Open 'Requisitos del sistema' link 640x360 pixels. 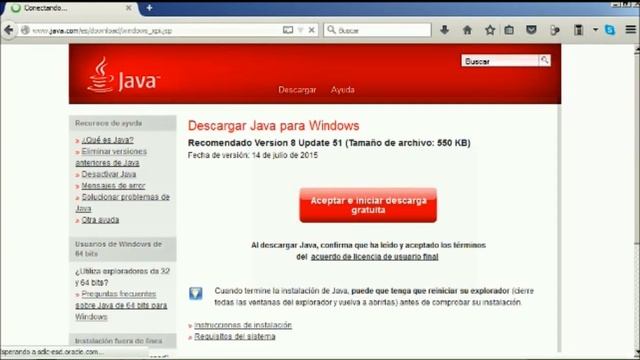(x=235, y=337)
